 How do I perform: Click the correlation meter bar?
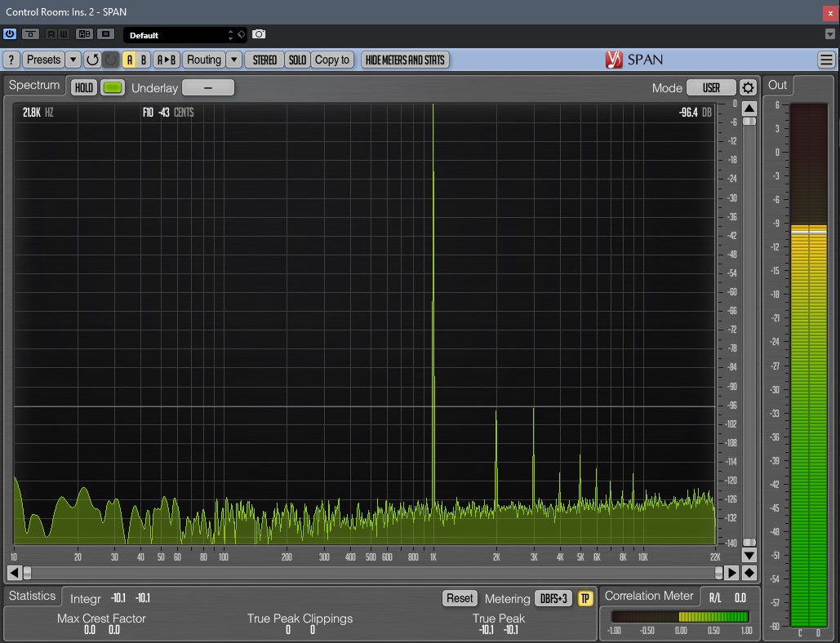point(680,617)
